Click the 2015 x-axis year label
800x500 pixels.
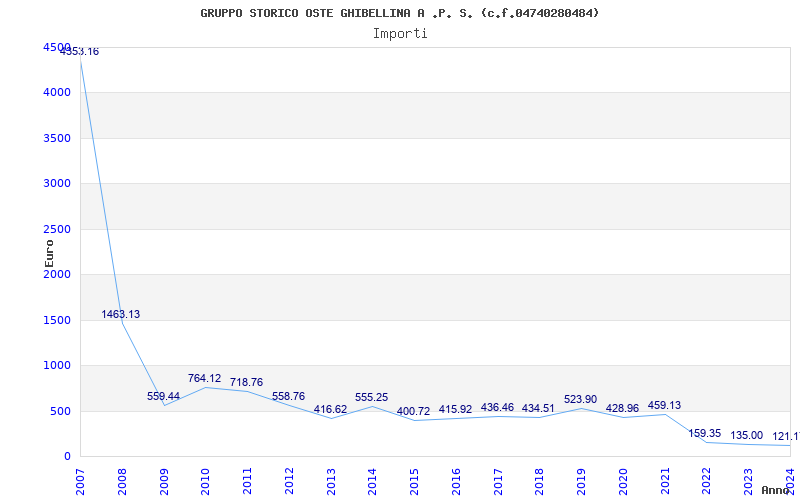click(414, 481)
